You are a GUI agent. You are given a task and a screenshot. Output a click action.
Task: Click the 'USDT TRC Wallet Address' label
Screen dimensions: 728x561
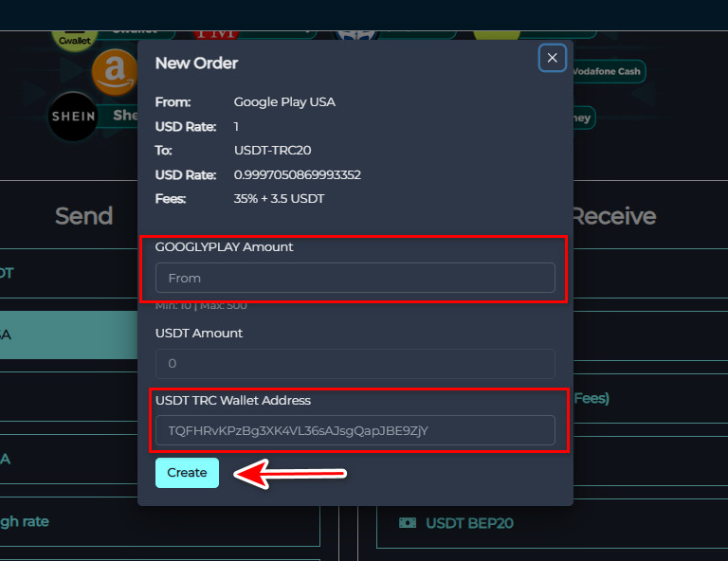[233, 401]
